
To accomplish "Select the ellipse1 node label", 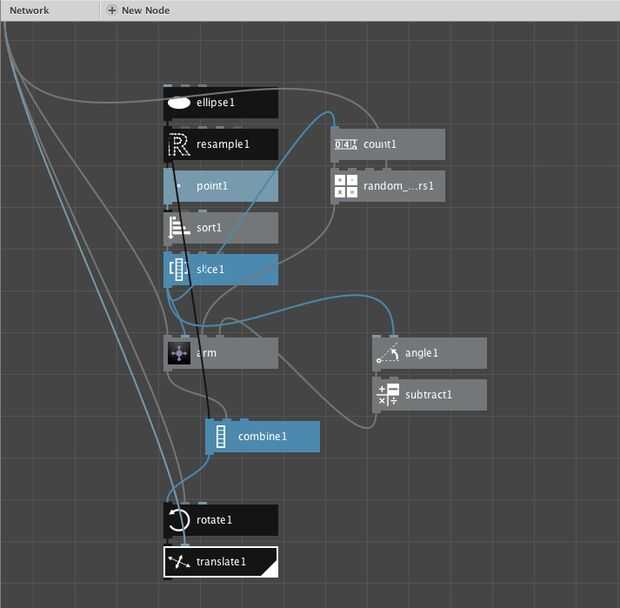I will pos(215,103).
